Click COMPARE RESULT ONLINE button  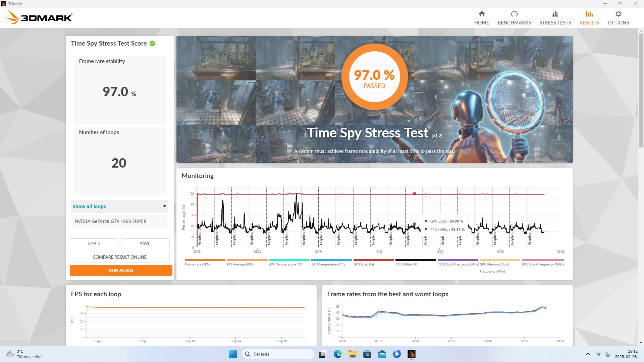click(x=120, y=257)
